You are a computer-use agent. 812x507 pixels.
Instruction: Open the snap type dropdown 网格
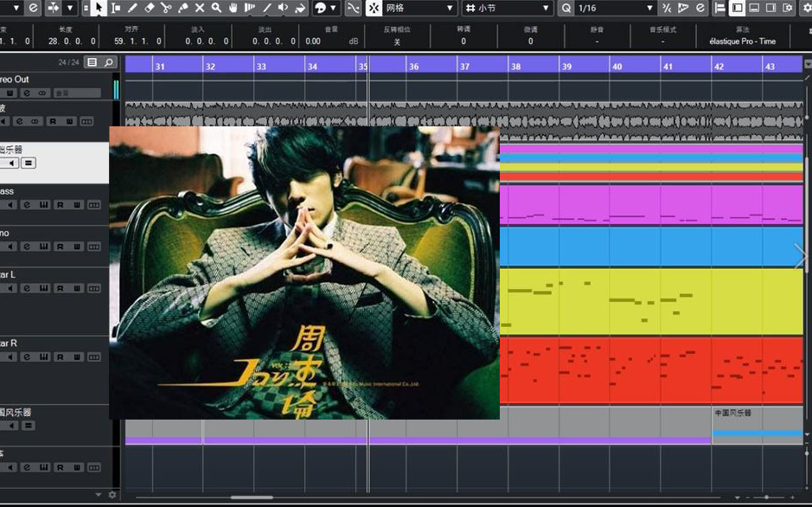point(420,8)
